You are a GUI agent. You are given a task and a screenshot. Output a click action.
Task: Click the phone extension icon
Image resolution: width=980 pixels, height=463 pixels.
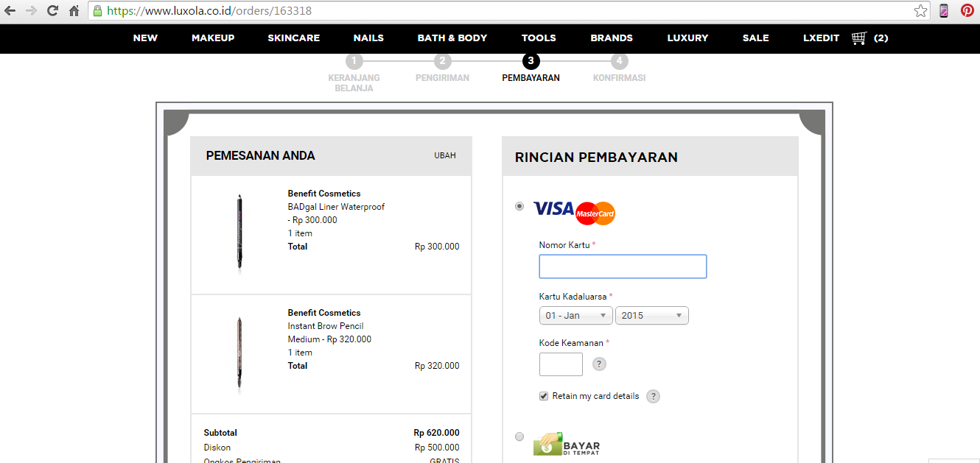click(944, 11)
